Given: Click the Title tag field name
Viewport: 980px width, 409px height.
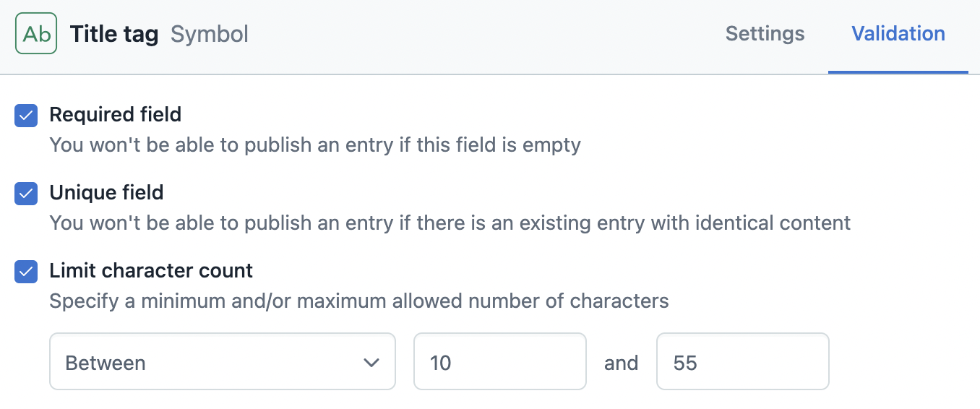Looking at the screenshot, I should (114, 34).
